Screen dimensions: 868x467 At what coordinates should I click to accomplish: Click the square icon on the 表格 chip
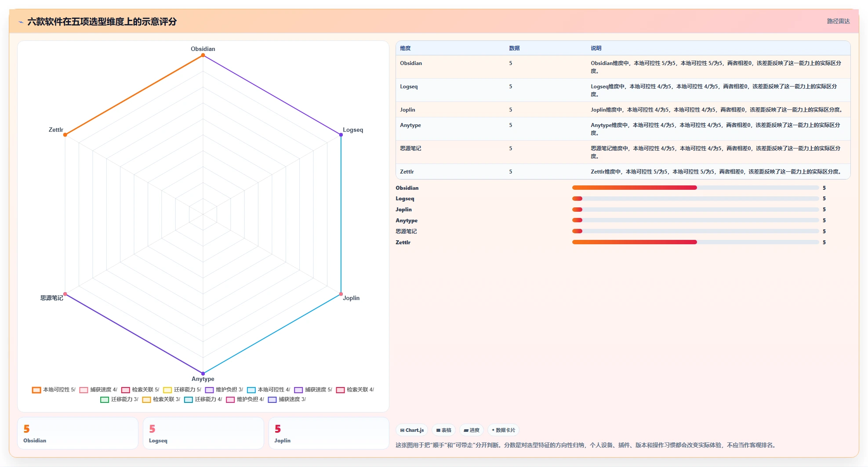pos(438,430)
